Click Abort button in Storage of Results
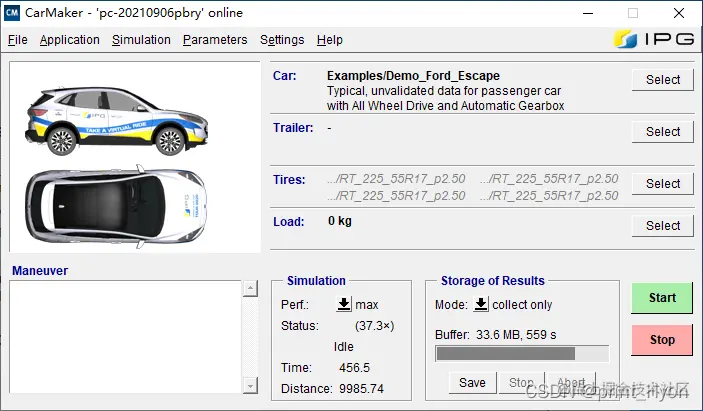Screen dimensions: 703x411 tap(571, 383)
